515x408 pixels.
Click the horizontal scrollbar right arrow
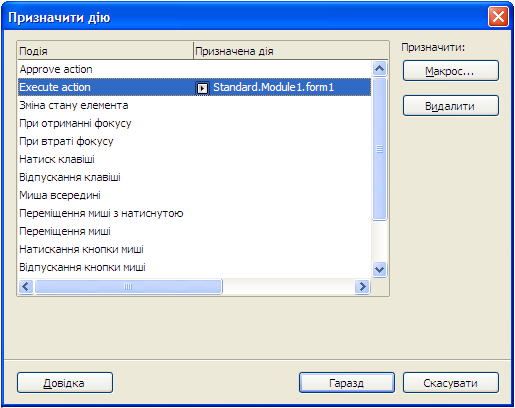pyautogui.click(x=362, y=286)
